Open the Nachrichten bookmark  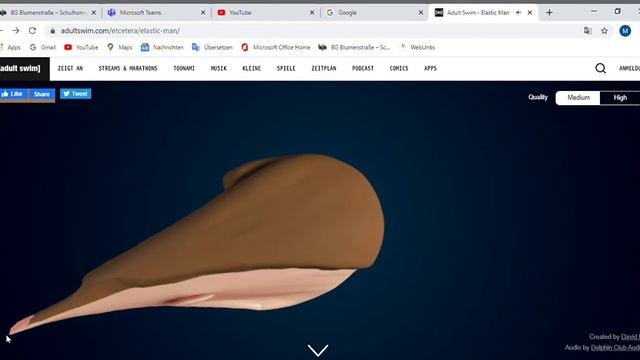(162, 47)
